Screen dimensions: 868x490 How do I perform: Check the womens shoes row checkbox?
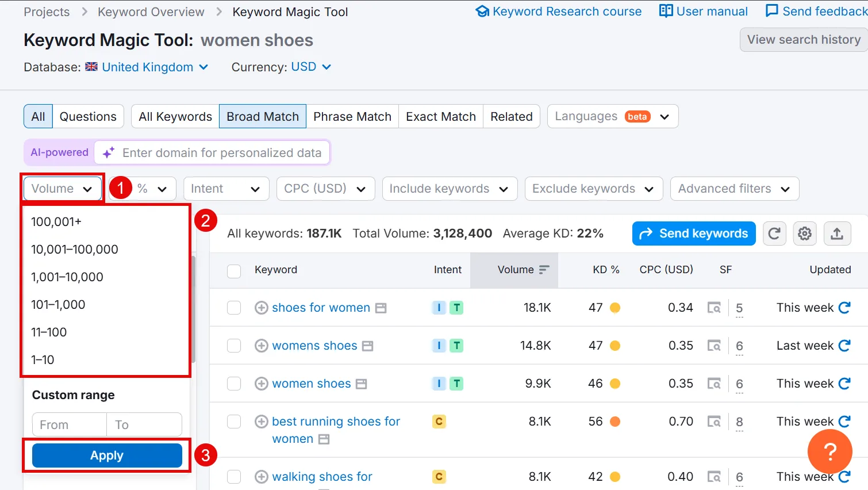pos(234,346)
